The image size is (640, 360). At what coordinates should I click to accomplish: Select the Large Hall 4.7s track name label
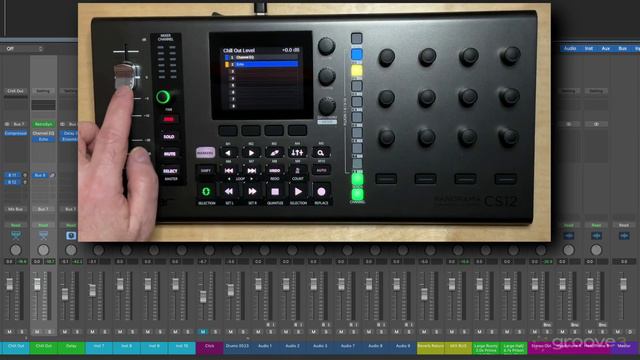[513, 348]
